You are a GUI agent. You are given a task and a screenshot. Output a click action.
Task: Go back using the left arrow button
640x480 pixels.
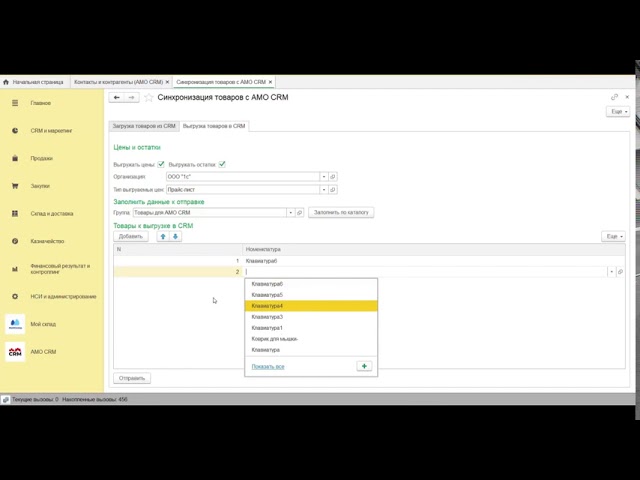tap(117, 98)
